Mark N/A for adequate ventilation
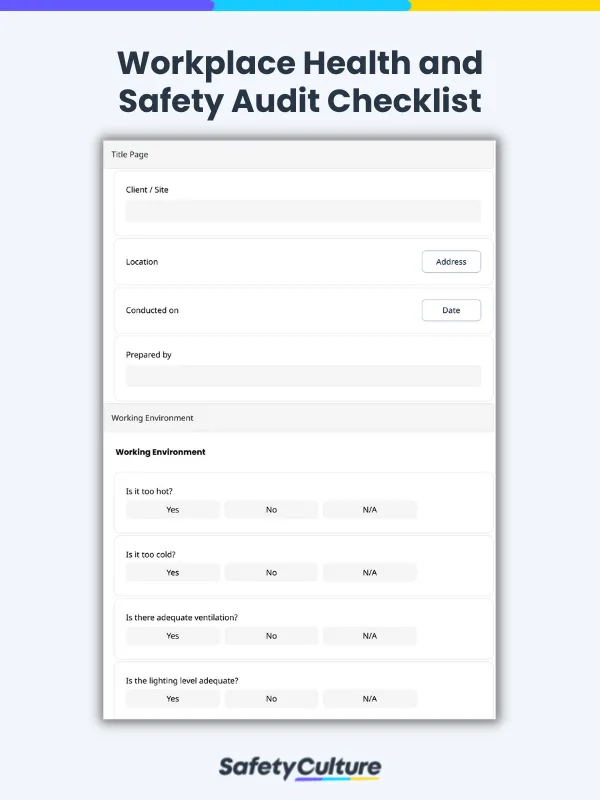Screen dimensions: 600x800 (369, 636)
